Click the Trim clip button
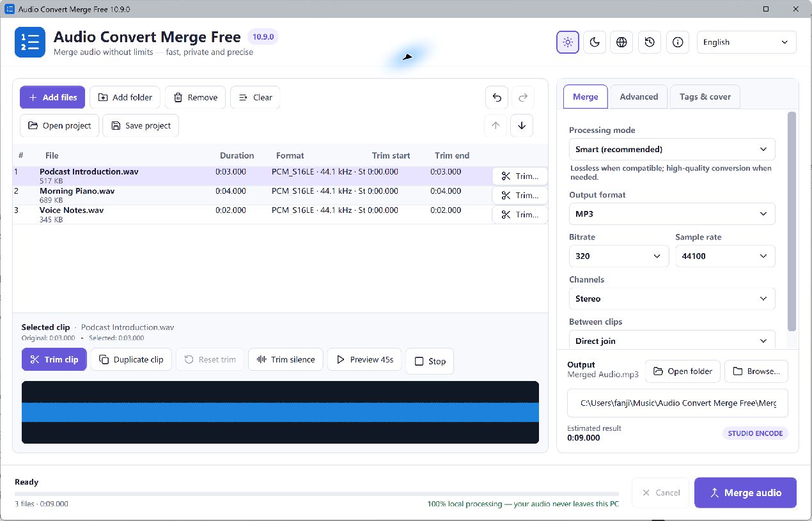This screenshot has width=812, height=521. 54,359
